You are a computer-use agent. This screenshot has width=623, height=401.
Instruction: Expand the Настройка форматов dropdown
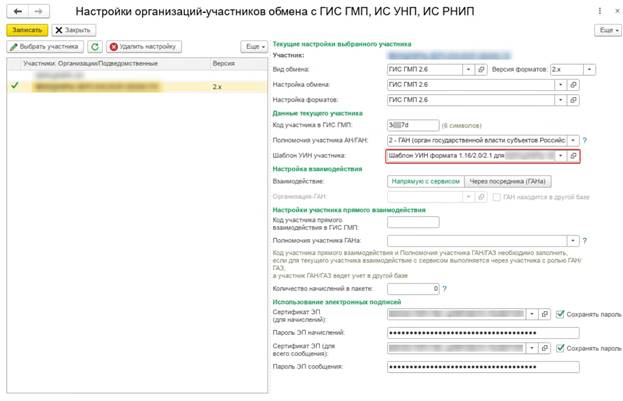561,100
